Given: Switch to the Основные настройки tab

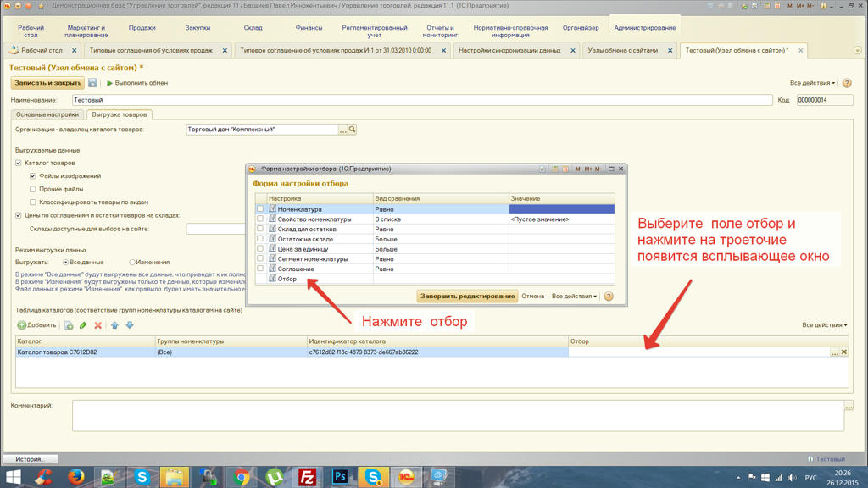Looking at the screenshot, I should coord(47,114).
